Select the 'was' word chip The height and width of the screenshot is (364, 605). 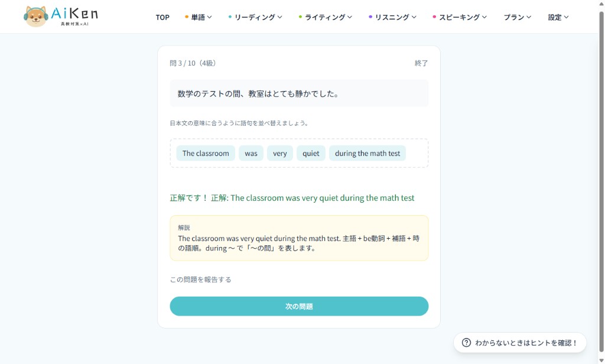pos(251,153)
